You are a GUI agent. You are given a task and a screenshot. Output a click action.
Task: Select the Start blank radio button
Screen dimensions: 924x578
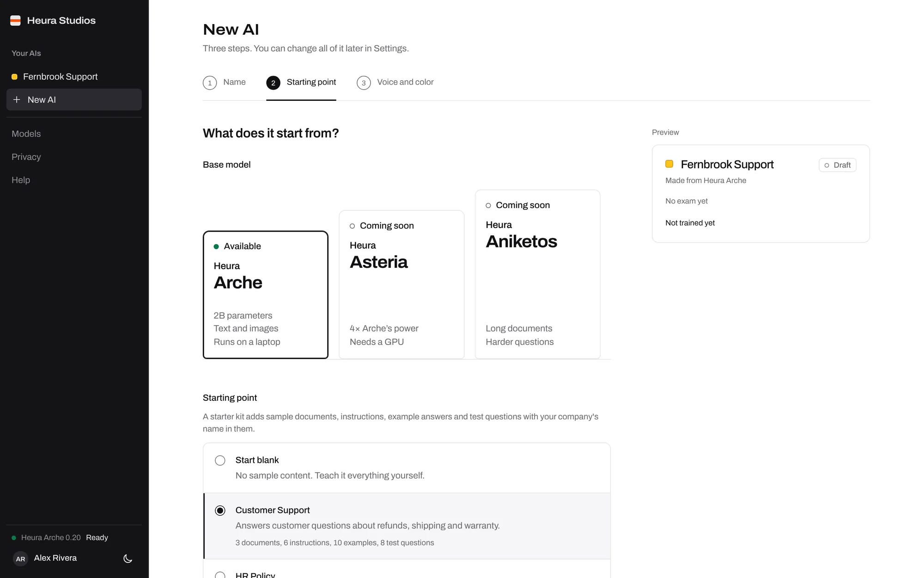point(220,461)
